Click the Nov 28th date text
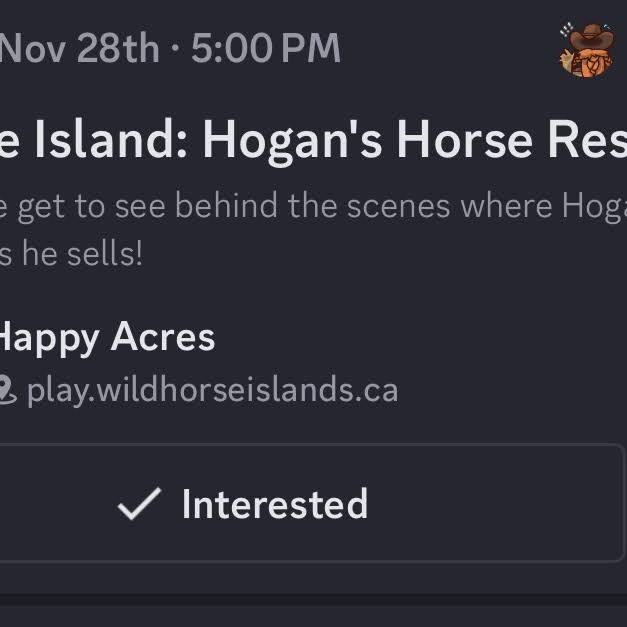 (80, 48)
